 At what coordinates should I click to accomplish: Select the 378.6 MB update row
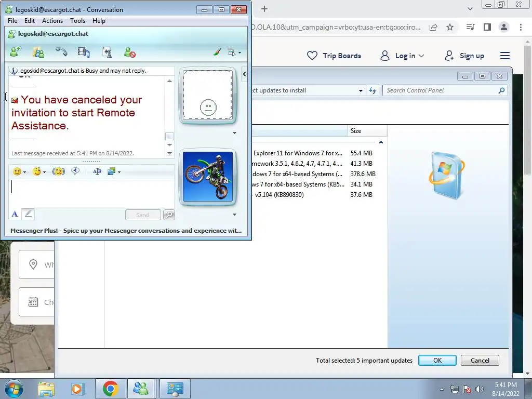tap(314, 174)
